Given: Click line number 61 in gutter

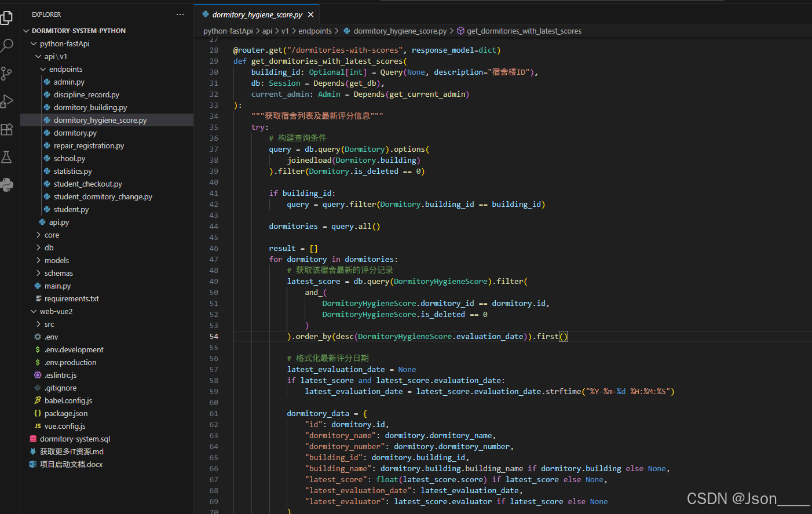Looking at the screenshot, I should [214, 413].
